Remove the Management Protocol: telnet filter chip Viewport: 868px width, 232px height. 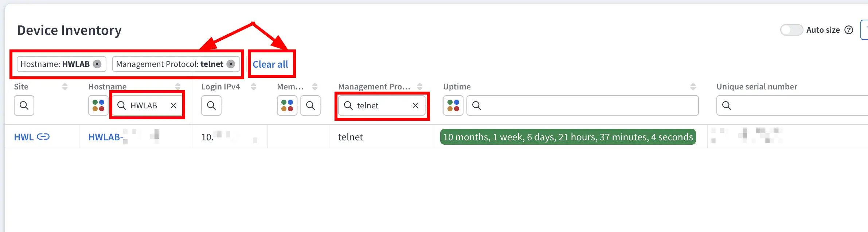pyautogui.click(x=231, y=64)
